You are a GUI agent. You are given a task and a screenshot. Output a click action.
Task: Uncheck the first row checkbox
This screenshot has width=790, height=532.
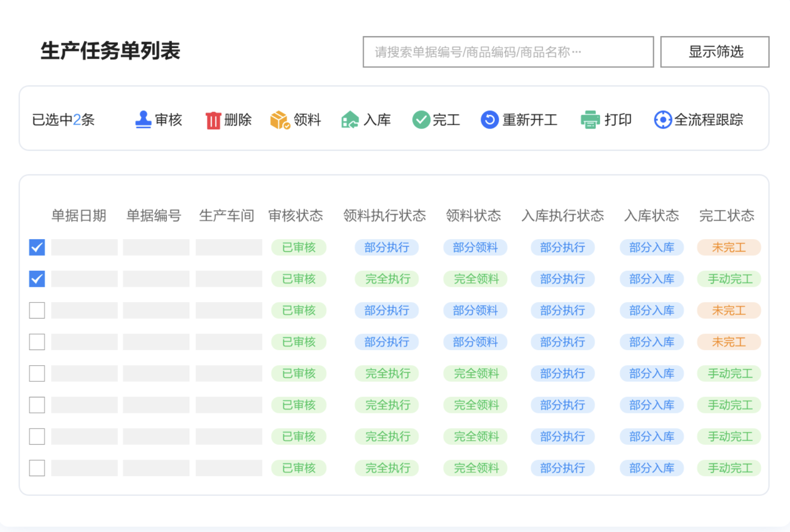coord(37,247)
